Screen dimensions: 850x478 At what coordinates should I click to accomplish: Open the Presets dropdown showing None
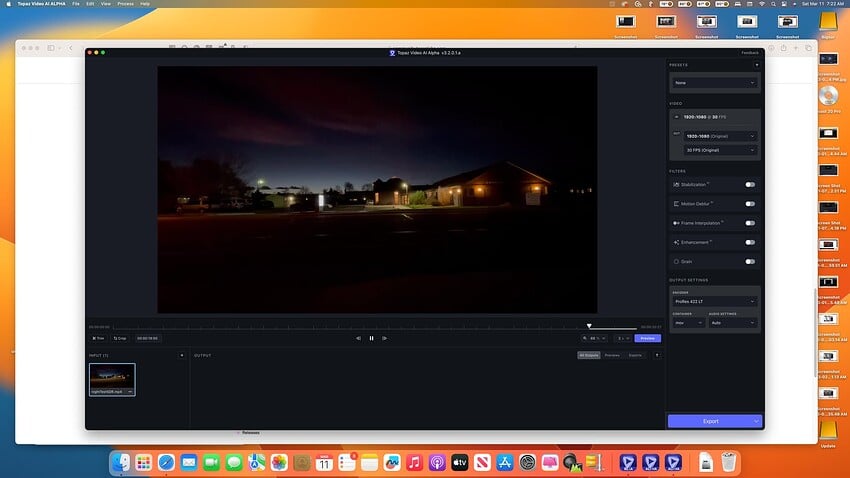[715, 83]
